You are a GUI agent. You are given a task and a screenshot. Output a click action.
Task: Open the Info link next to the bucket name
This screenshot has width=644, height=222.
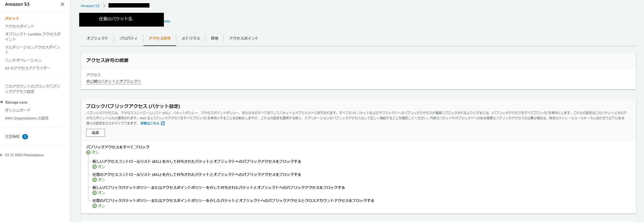167,21
